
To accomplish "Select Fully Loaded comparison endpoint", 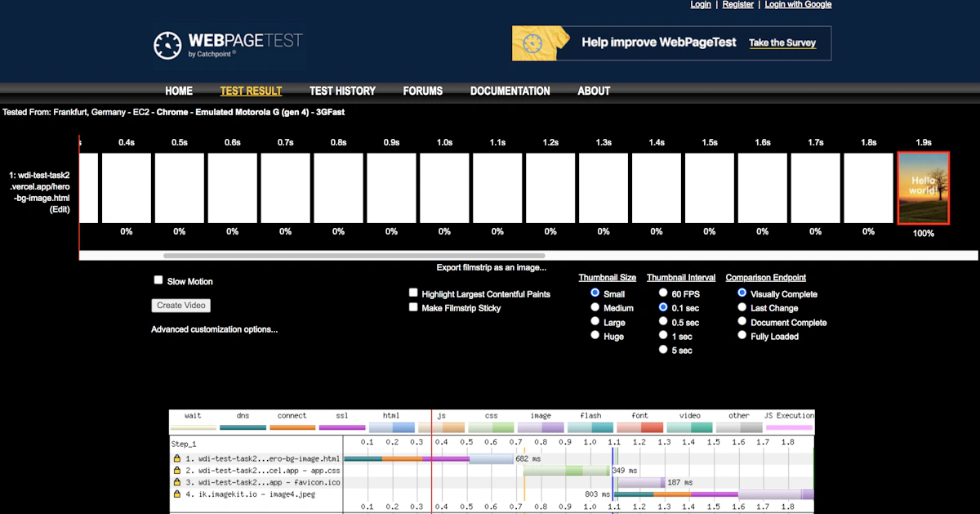I will [742, 335].
